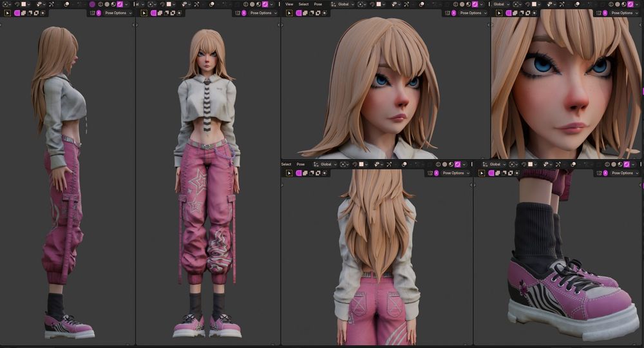Switch head viewport to wireframe shading

coord(455,4)
